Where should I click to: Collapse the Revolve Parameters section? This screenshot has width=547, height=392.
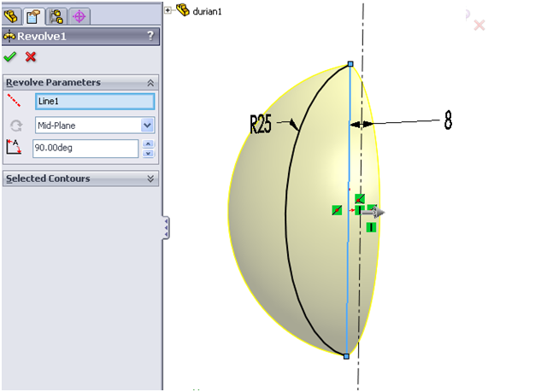pyautogui.click(x=150, y=83)
